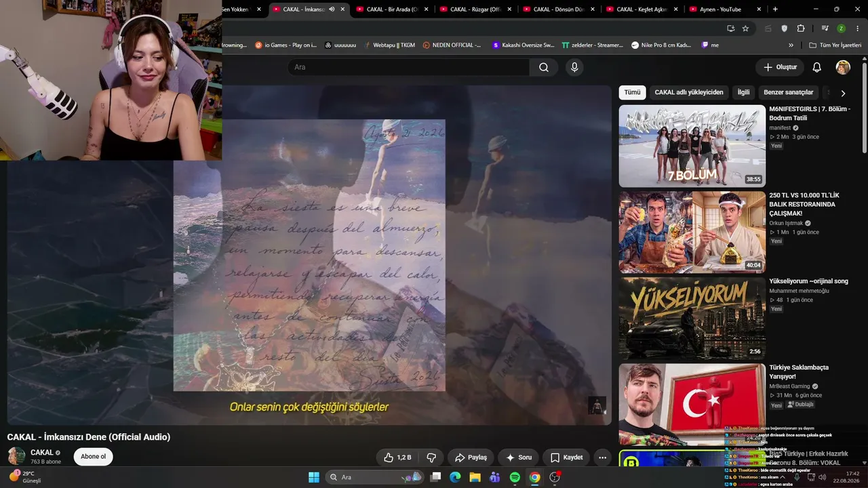Click the Chrome icon in the taskbar
Screen dimensions: 868x488
click(x=534, y=477)
